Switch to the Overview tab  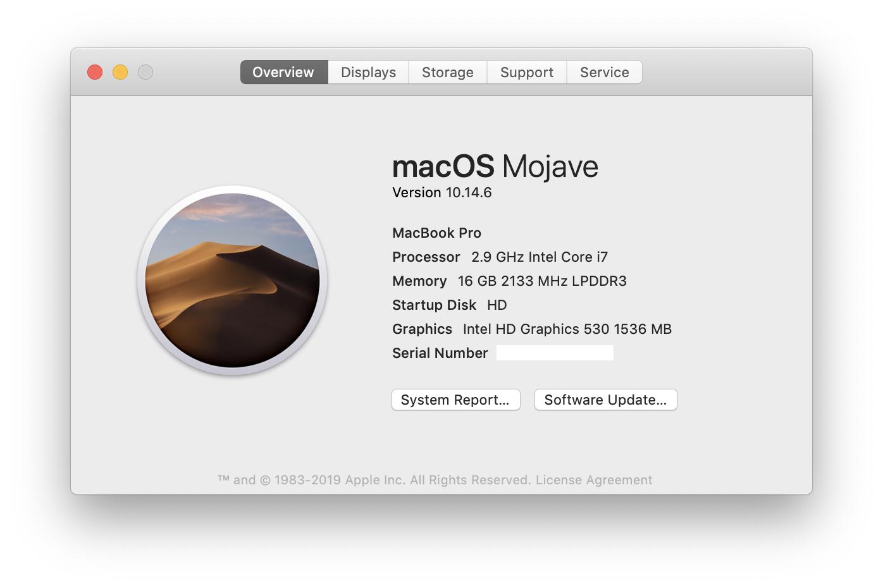point(283,72)
